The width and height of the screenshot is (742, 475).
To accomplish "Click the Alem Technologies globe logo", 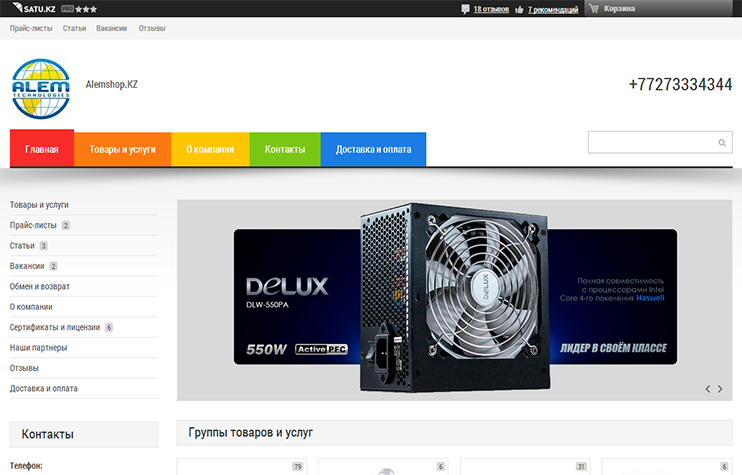I will pyautogui.click(x=41, y=90).
